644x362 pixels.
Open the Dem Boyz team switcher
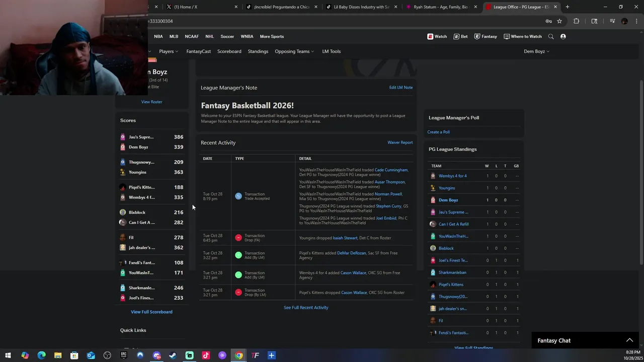pyautogui.click(x=537, y=51)
